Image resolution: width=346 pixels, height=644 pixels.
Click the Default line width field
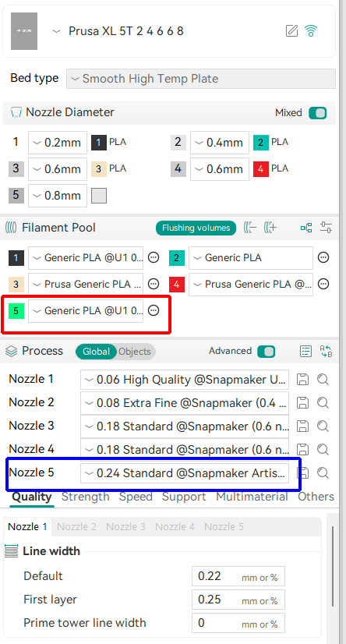(238, 576)
